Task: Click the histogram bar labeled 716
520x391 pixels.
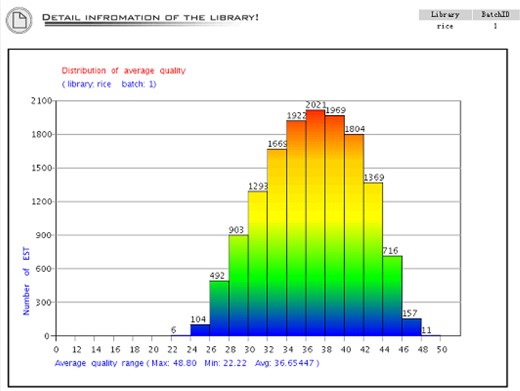Action: 392,296
